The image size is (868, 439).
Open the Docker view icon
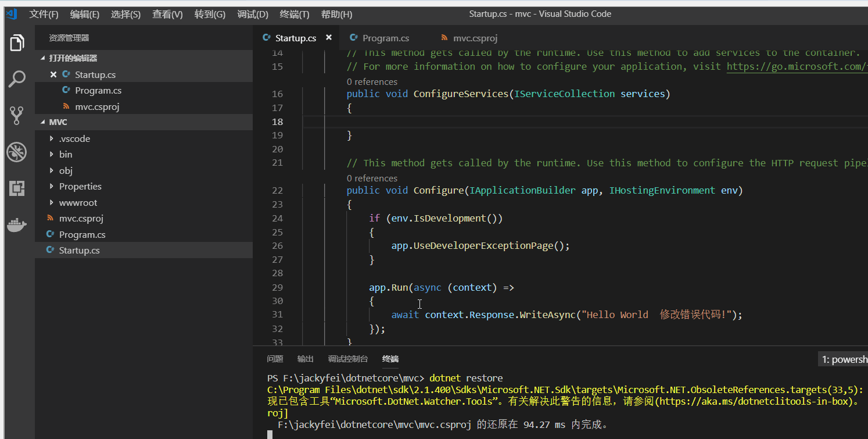(x=17, y=225)
